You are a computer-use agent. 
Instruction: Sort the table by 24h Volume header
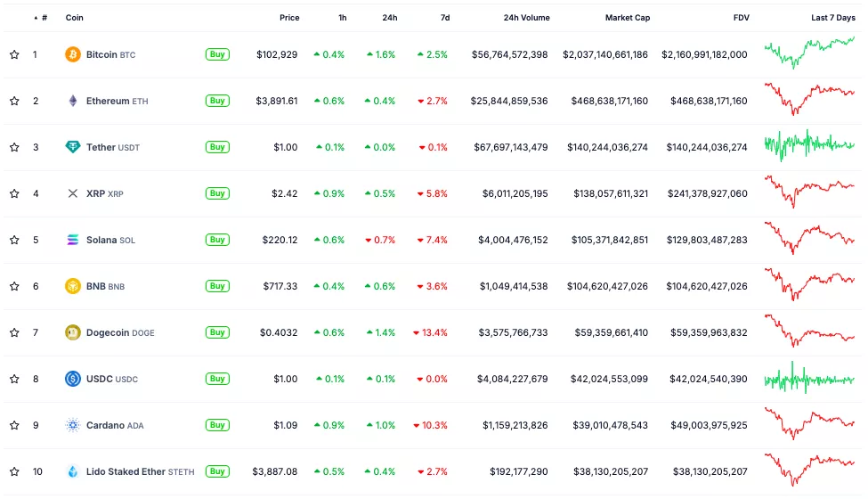point(526,18)
